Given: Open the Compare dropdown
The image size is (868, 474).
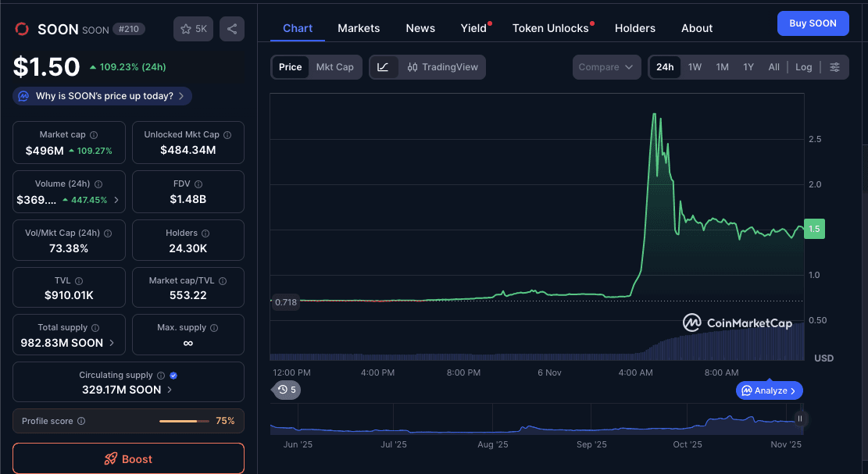Looking at the screenshot, I should tap(606, 67).
